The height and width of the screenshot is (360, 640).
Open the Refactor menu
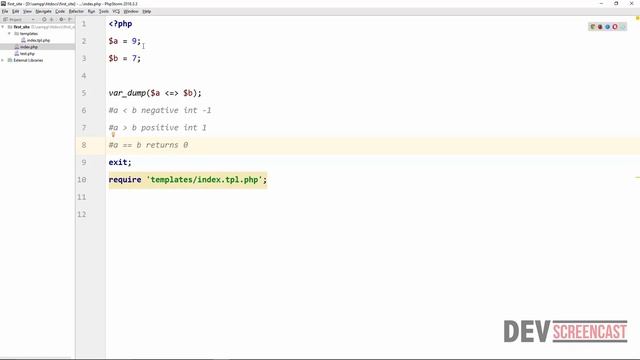(76, 11)
